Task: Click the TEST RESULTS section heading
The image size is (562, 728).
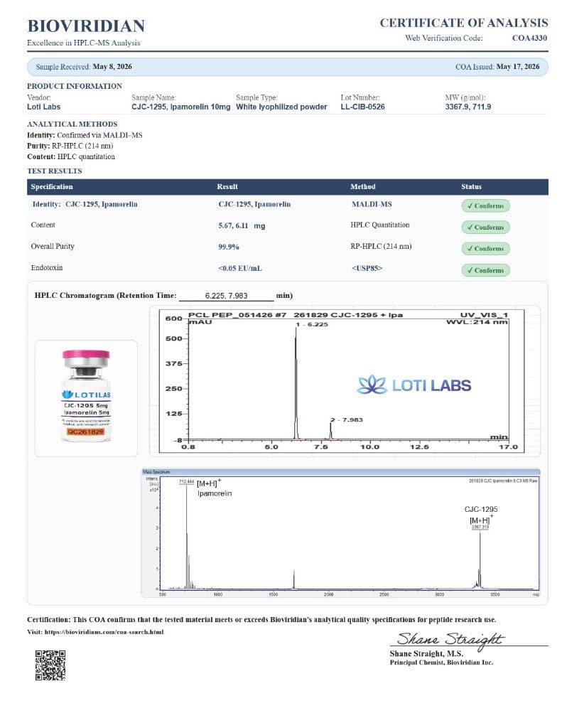Action: pyautogui.click(x=54, y=171)
